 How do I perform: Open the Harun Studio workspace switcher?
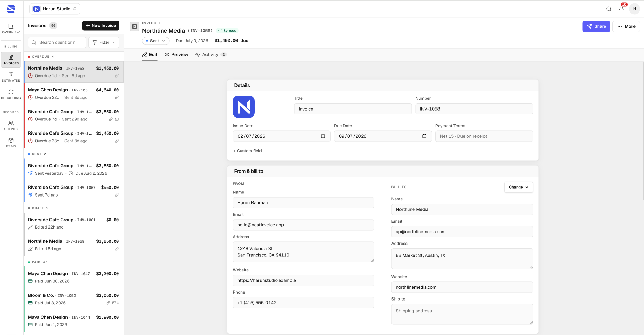coord(55,9)
